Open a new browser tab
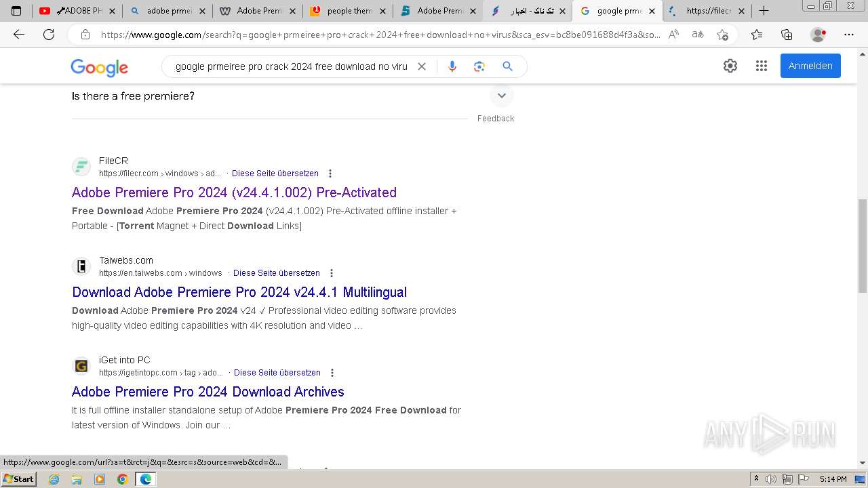This screenshot has height=488, width=868. tap(764, 11)
